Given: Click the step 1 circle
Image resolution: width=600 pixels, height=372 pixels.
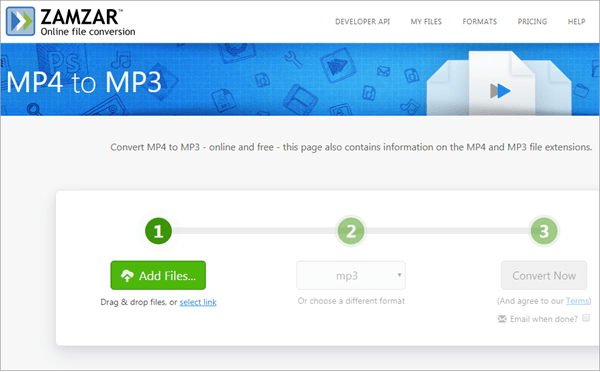Looking at the screenshot, I should [x=158, y=231].
